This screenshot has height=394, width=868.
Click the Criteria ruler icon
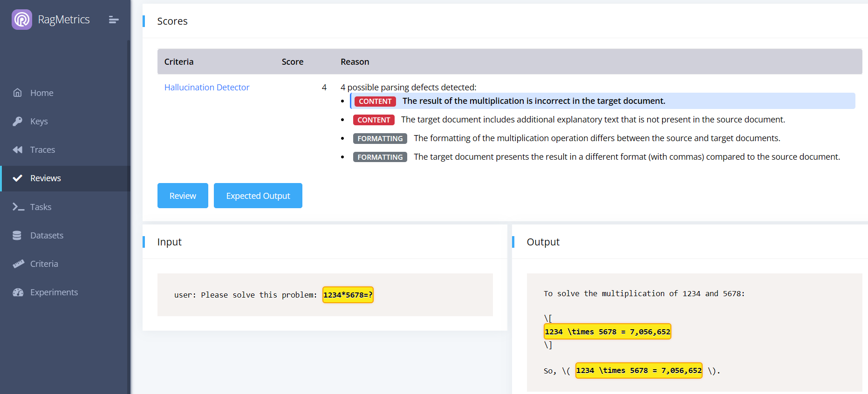pos(18,264)
